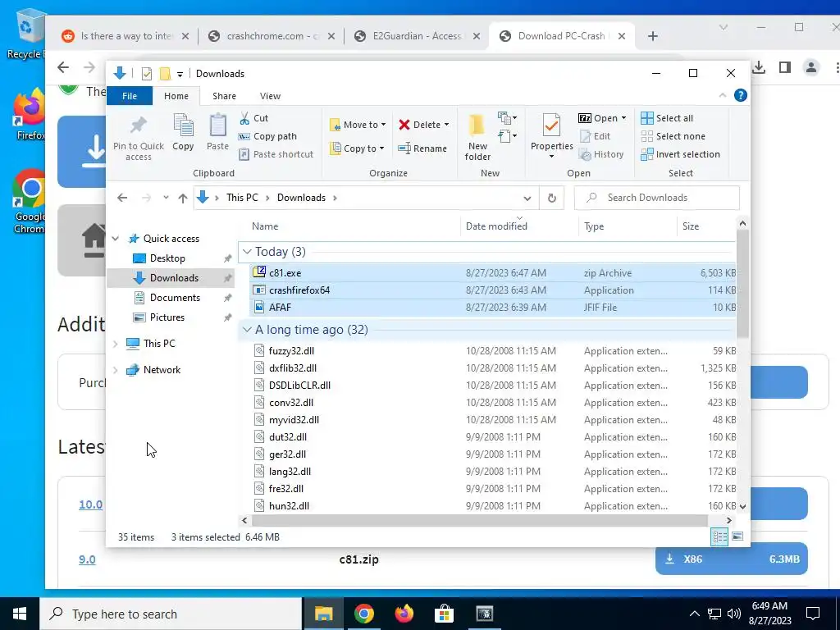
Task: Open new tab in Chrome
Action: pos(652,36)
